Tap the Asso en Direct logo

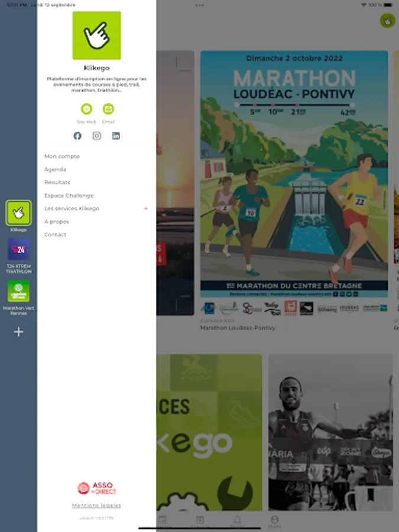[97, 488]
